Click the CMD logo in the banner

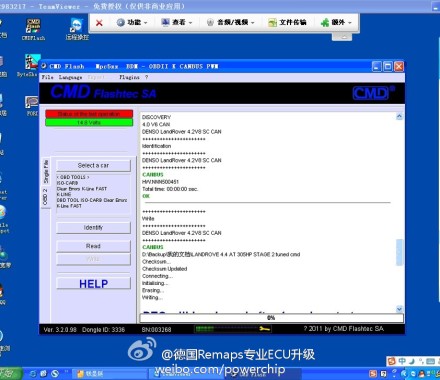pyautogui.click(x=372, y=93)
